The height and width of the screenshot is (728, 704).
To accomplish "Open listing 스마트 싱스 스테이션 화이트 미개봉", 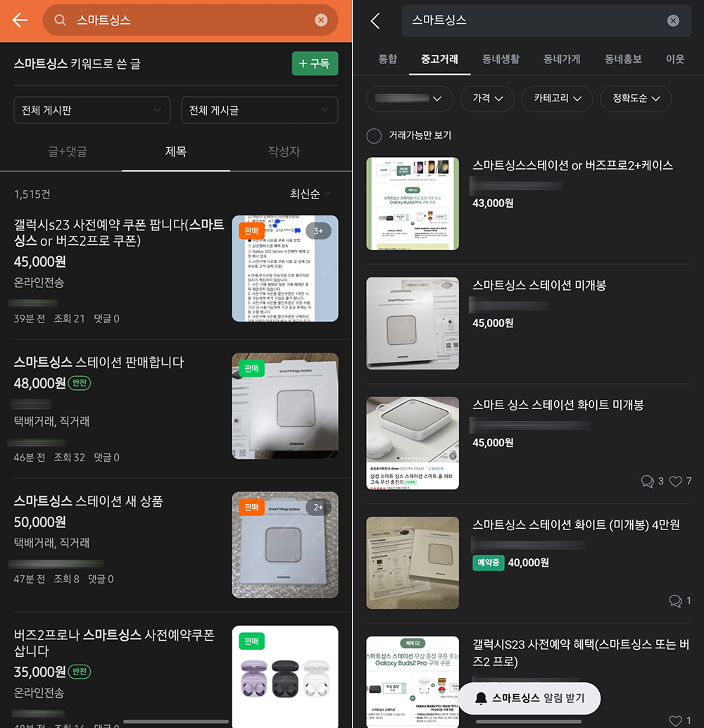I will click(x=558, y=405).
